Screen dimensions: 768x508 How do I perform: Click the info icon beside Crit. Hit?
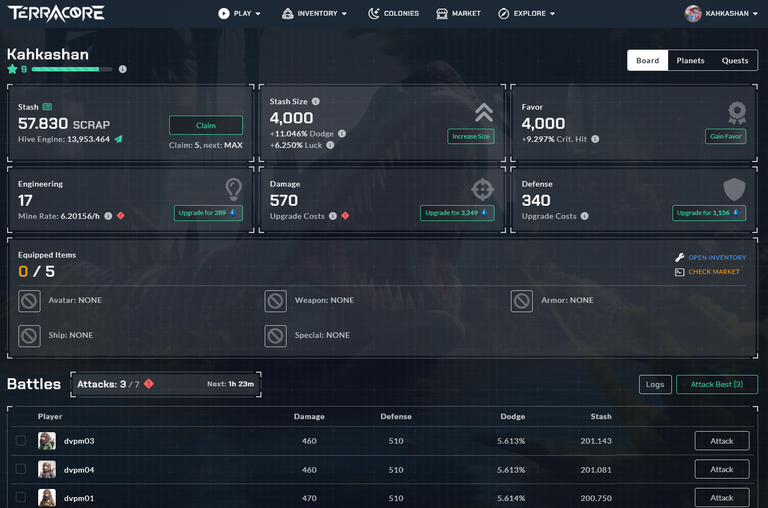click(x=595, y=139)
